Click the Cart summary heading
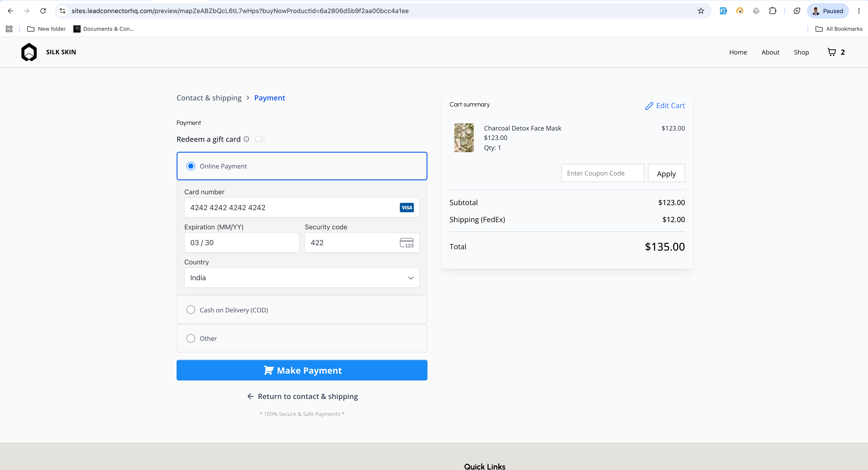Image resolution: width=868 pixels, height=470 pixels. 469,104
